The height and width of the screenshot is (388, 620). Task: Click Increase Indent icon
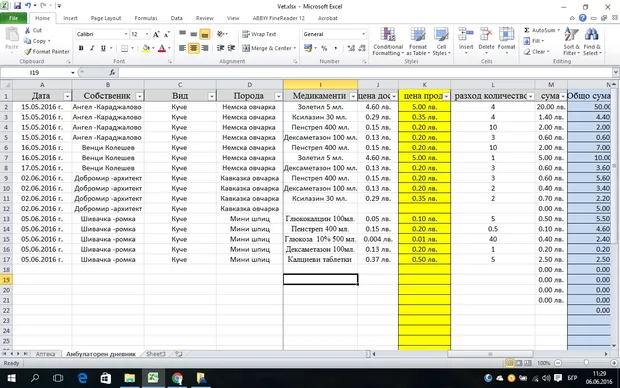click(231, 48)
